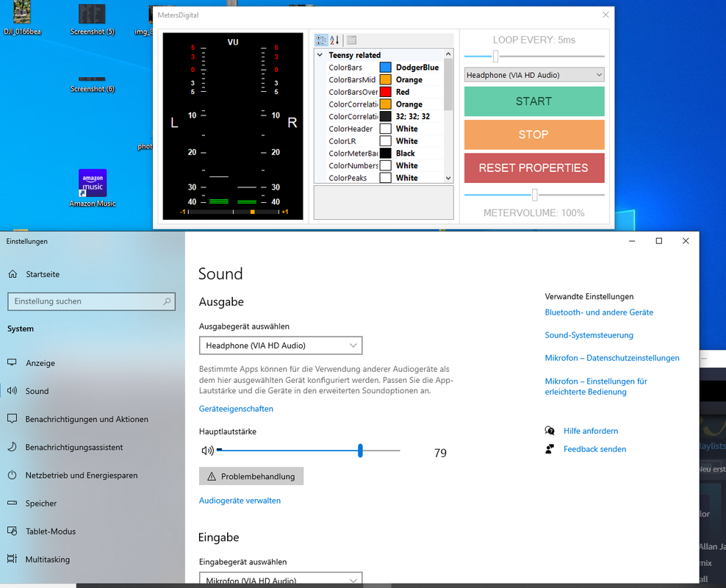This screenshot has height=588, width=726.
Task: Click the Einstellung suchen search field
Action: click(92, 301)
